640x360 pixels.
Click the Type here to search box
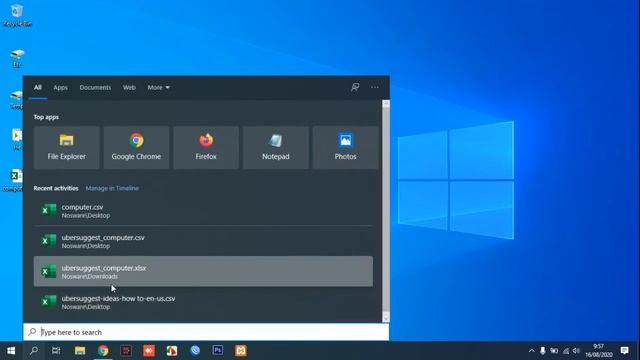coord(206,332)
